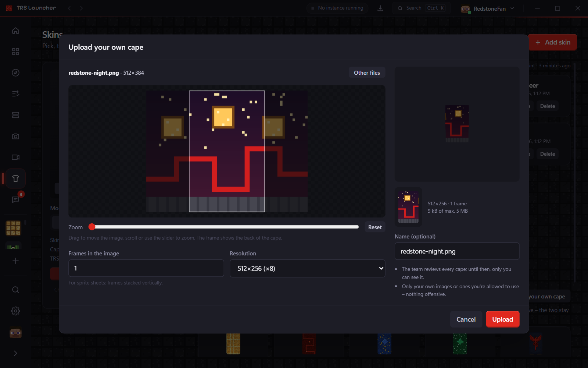The height and width of the screenshot is (368, 588).
Task: Expand sidebar with bottom chevron arrow
Action: pyautogui.click(x=15, y=353)
